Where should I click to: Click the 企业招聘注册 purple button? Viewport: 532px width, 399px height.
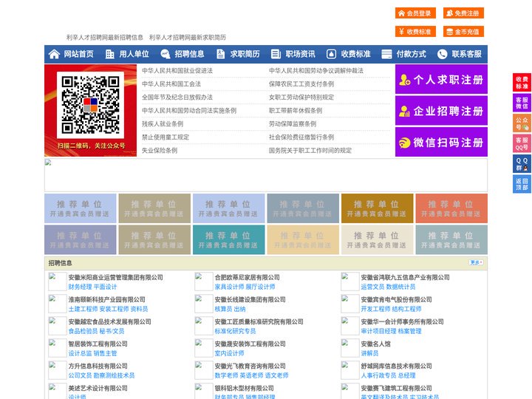[441, 111]
